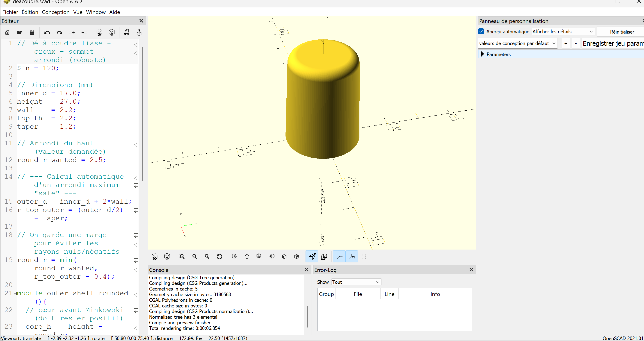Reset the 3D view
The height and width of the screenshot is (341, 644).
(219, 257)
